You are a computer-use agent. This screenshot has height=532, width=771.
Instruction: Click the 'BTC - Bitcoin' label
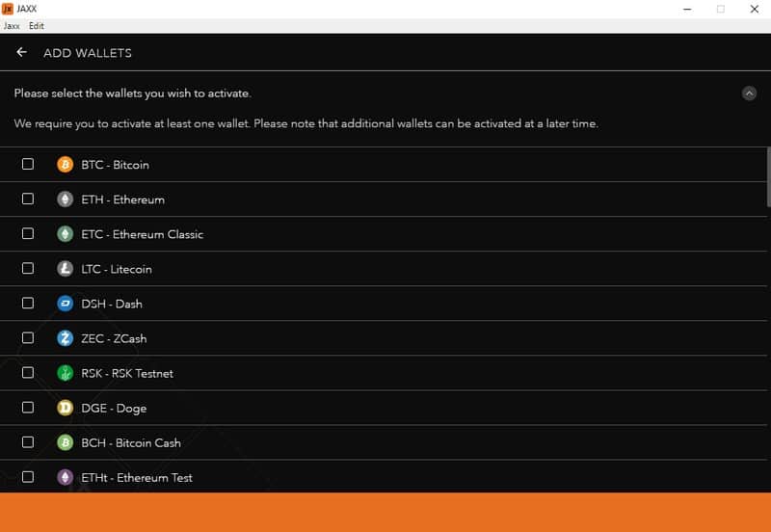pyautogui.click(x=115, y=165)
